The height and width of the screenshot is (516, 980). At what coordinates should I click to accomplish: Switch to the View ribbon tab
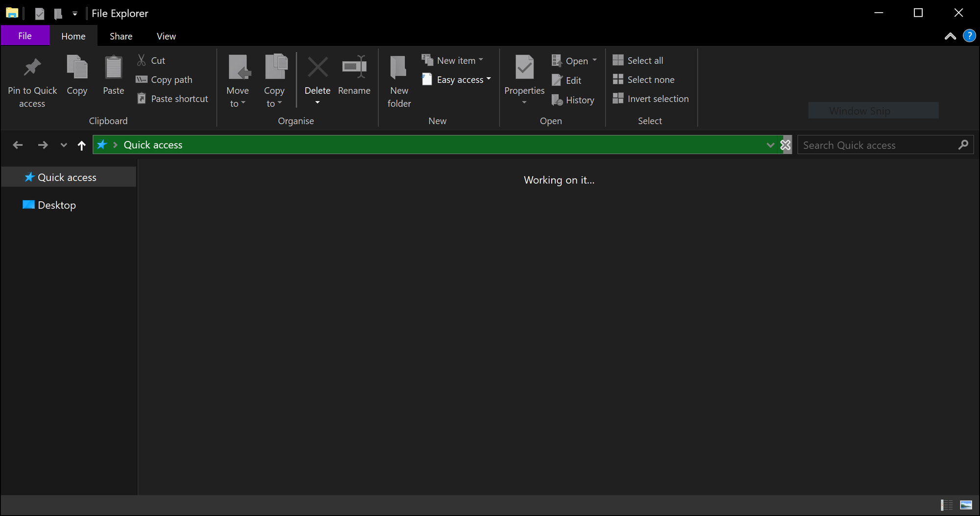pos(166,36)
